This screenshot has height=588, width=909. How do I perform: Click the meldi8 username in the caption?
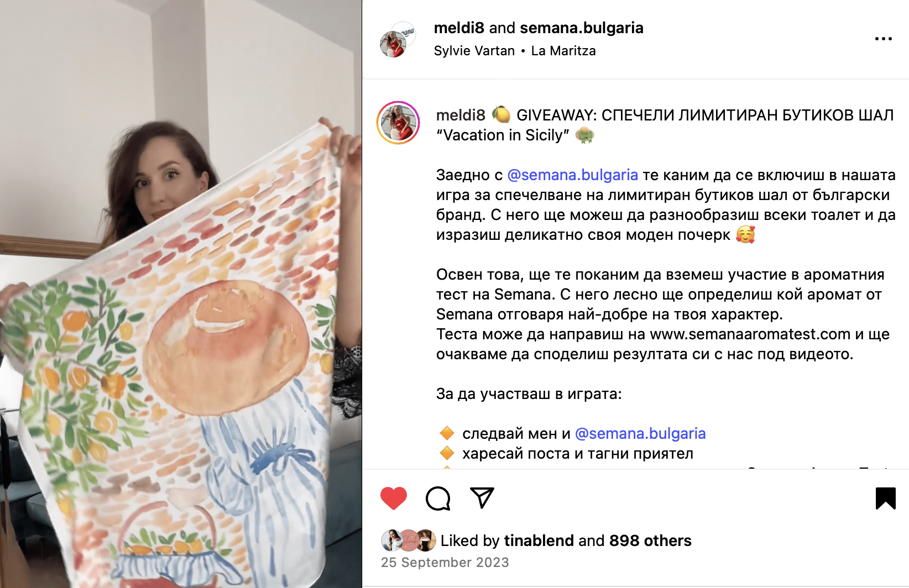tap(461, 115)
